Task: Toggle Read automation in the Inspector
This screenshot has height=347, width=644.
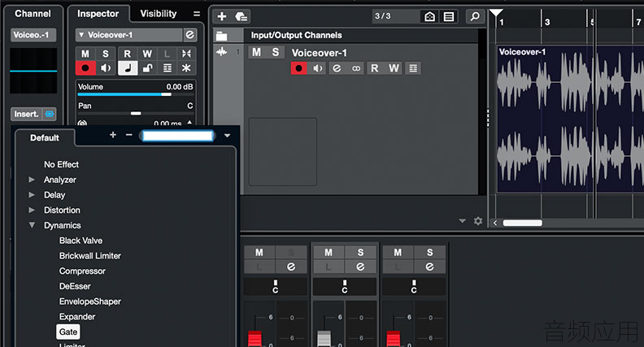Action: [x=128, y=54]
